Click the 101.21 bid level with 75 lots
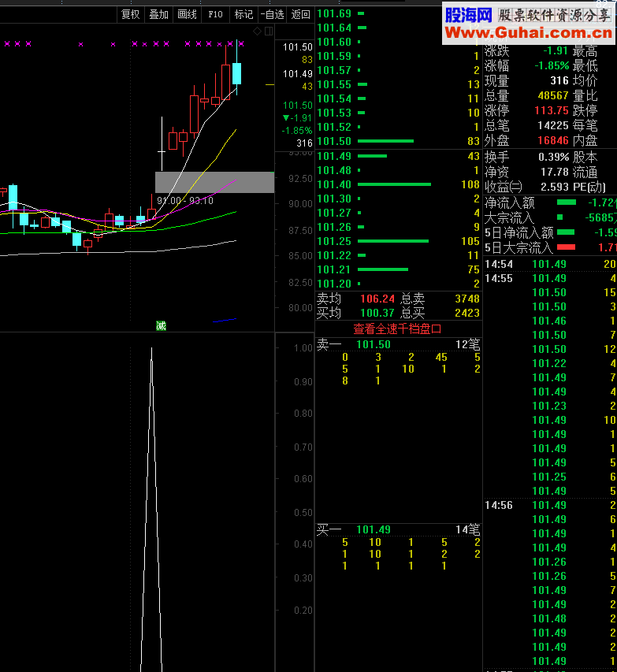Viewport: 617px width, 672px height. (398, 269)
